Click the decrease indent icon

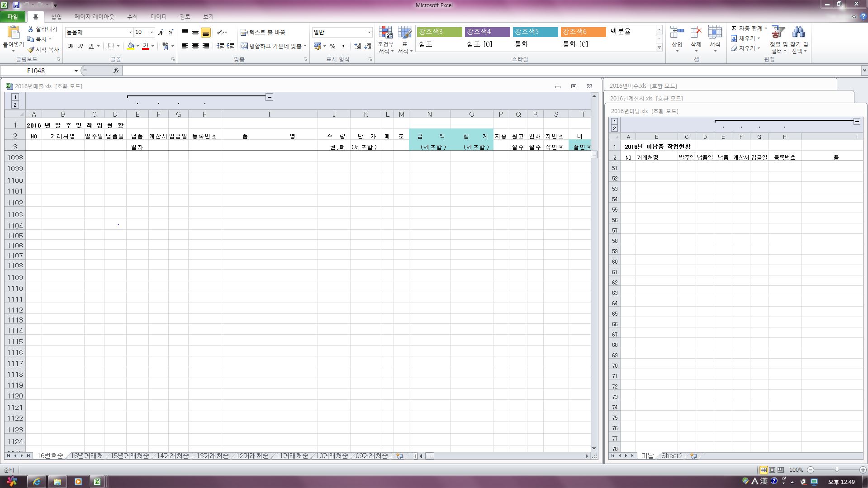(220, 46)
